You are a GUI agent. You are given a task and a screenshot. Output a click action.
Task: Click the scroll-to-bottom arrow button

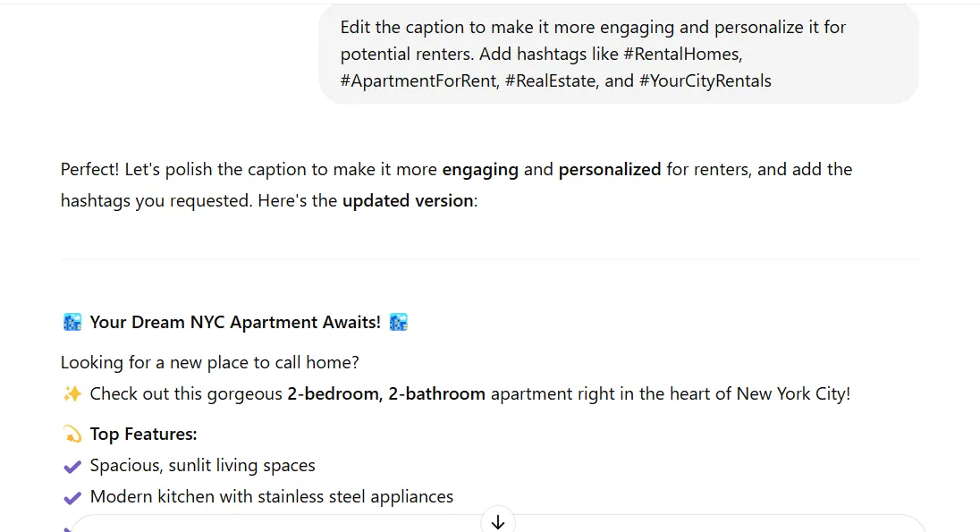498,521
